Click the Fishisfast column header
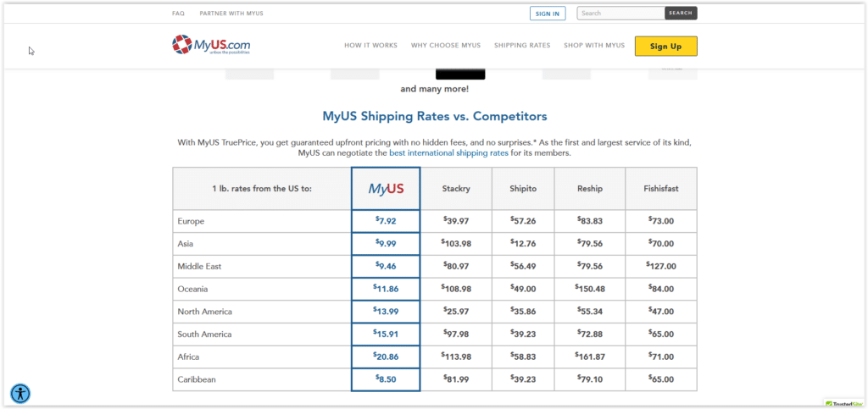 [x=660, y=189]
